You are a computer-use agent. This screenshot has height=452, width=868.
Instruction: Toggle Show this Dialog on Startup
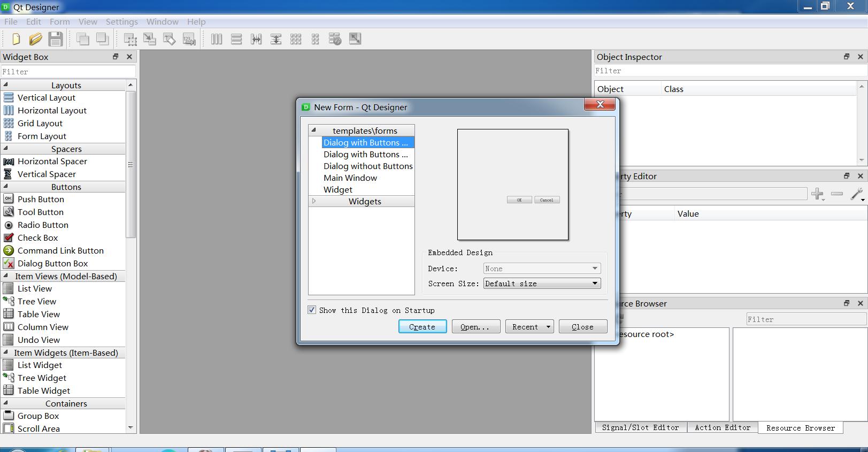coord(312,310)
